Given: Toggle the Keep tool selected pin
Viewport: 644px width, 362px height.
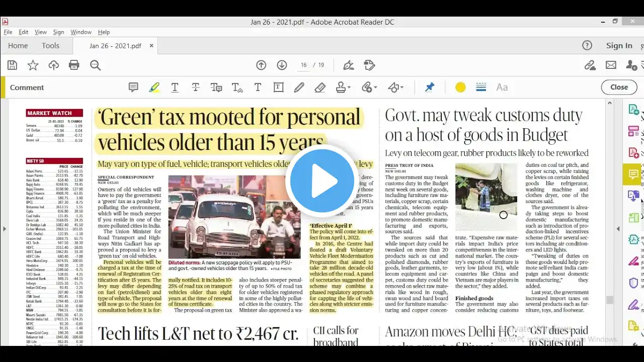Looking at the screenshot, I should point(429,87).
